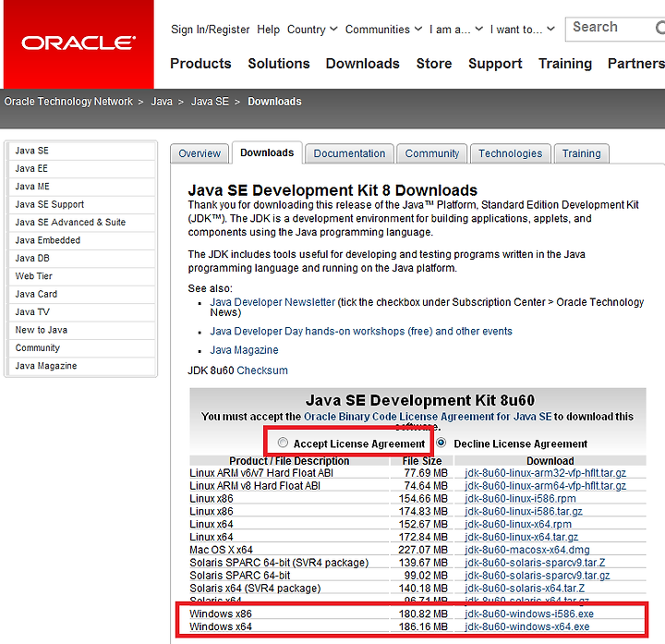Open the 'I am a...' dropdown
This screenshot has height=644, width=665.
point(456,30)
